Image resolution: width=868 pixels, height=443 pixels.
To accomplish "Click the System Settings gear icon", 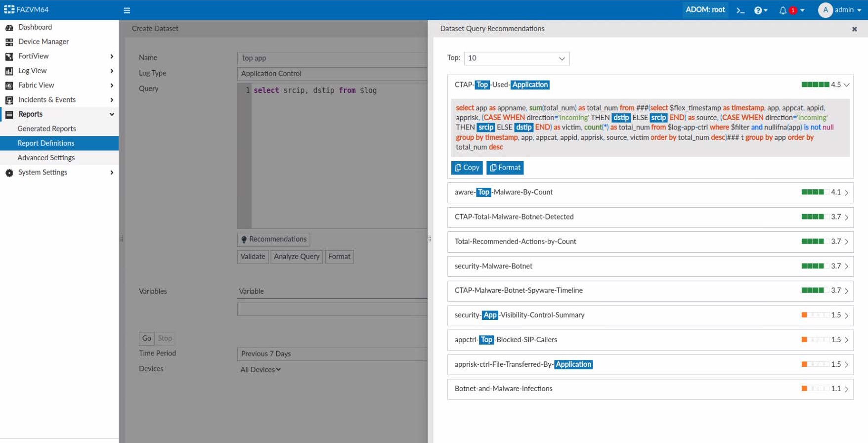I will pyautogui.click(x=9, y=173).
